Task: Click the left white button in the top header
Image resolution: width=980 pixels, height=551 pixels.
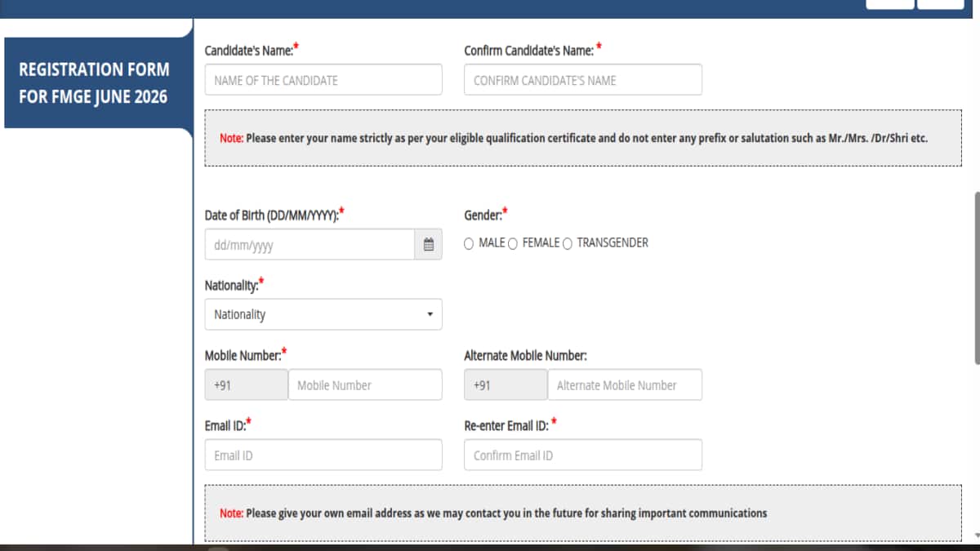Action: click(x=889, y=3)
